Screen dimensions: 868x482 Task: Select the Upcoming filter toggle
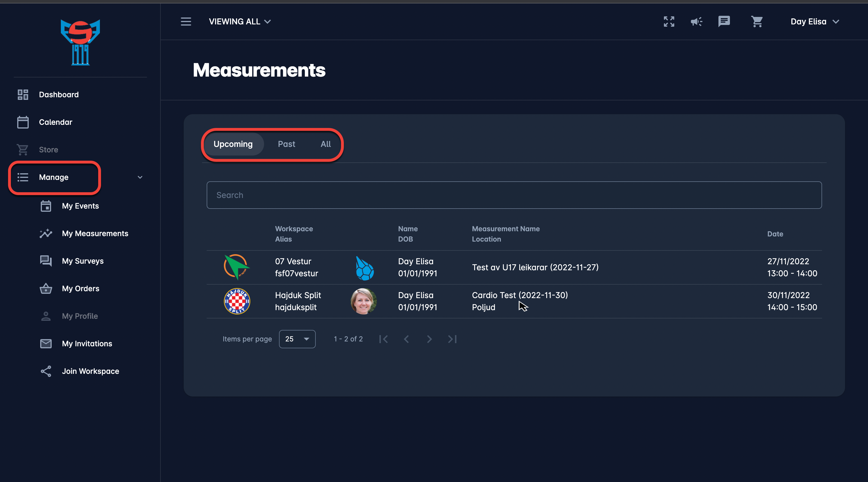[233, 144]
